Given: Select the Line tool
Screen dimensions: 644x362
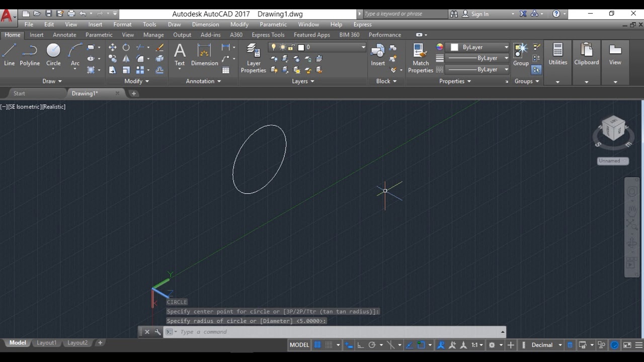Looking at the screenshot, I should 9,54.
